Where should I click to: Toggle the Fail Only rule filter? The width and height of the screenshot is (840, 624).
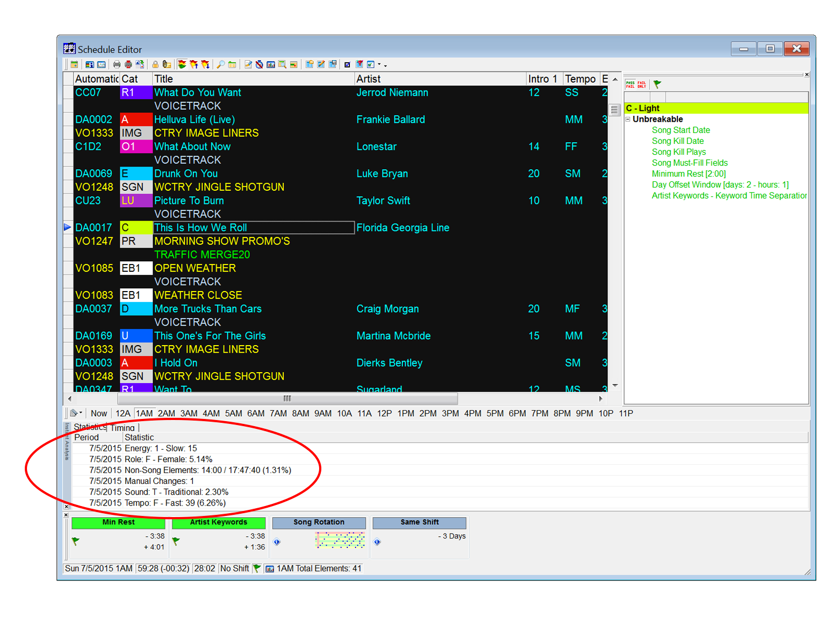(642, 84)
